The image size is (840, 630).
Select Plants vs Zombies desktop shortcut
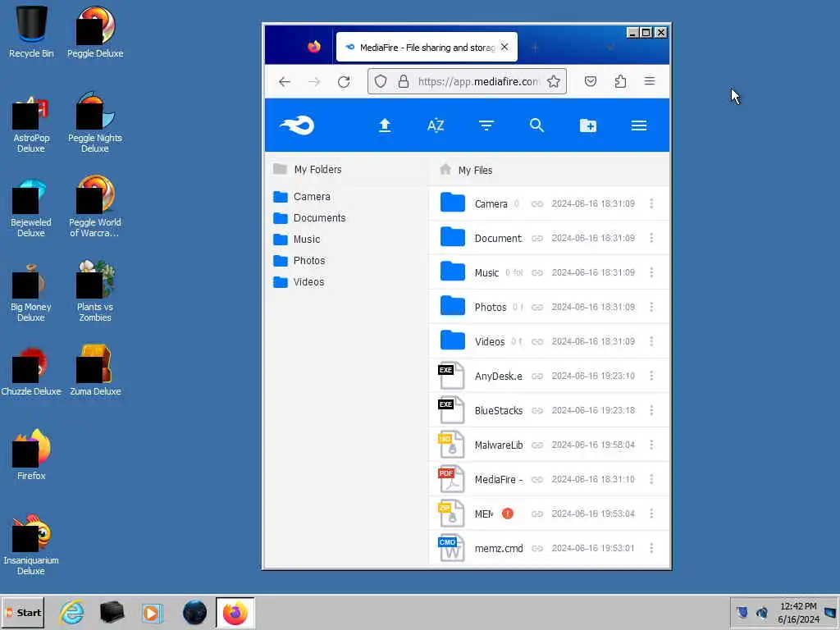[95, 291]
